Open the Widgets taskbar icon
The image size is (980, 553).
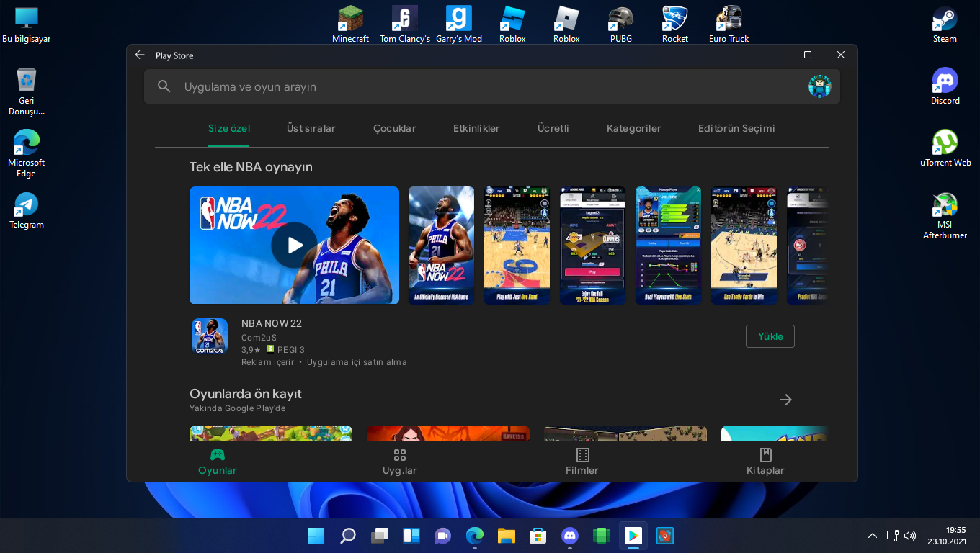point(411,536)
